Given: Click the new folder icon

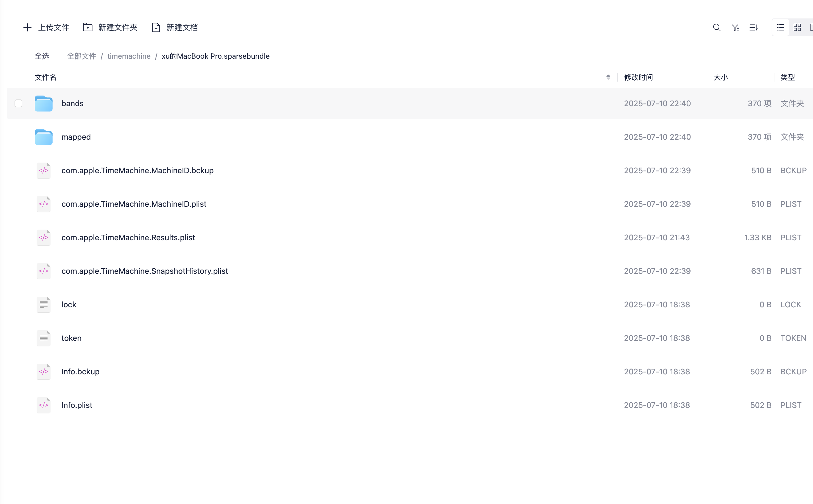Looking at the screenshot, I should pyautogui.click(x=88, y=27).
